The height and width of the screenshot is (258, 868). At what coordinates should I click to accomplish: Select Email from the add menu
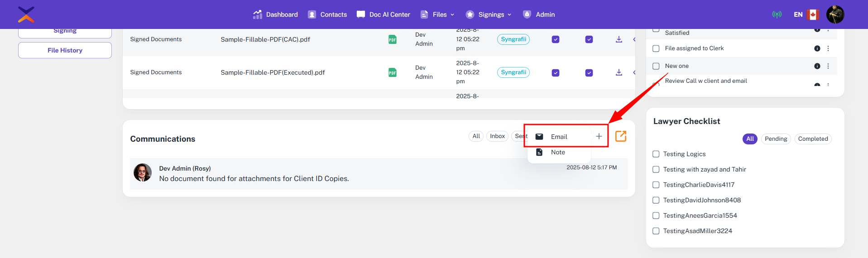point(559,137)
